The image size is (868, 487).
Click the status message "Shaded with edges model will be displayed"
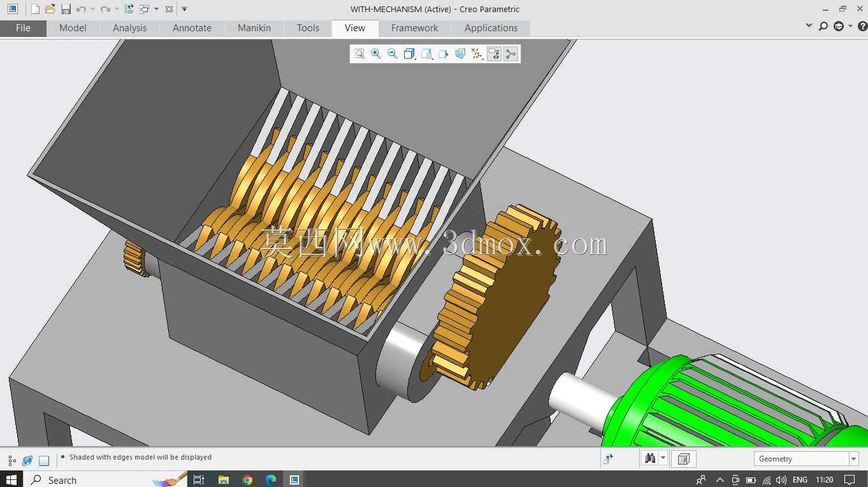pos(140,457)
